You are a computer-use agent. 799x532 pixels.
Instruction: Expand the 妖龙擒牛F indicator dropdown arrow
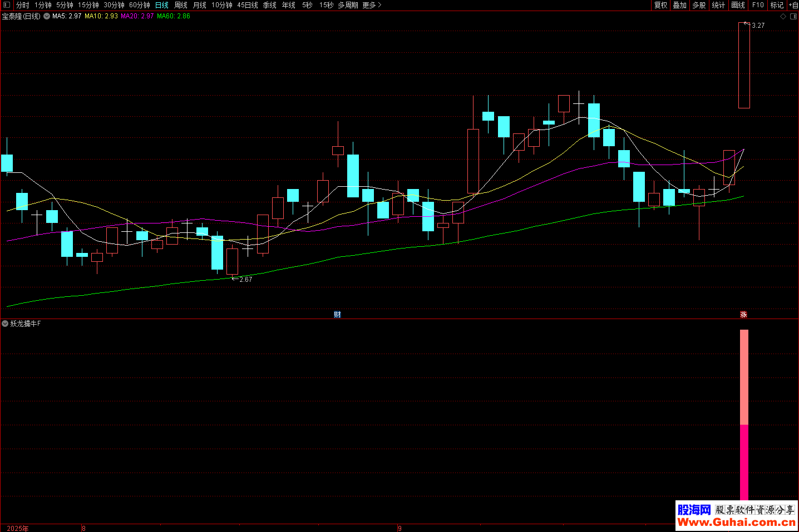click(x=5, y=324)
